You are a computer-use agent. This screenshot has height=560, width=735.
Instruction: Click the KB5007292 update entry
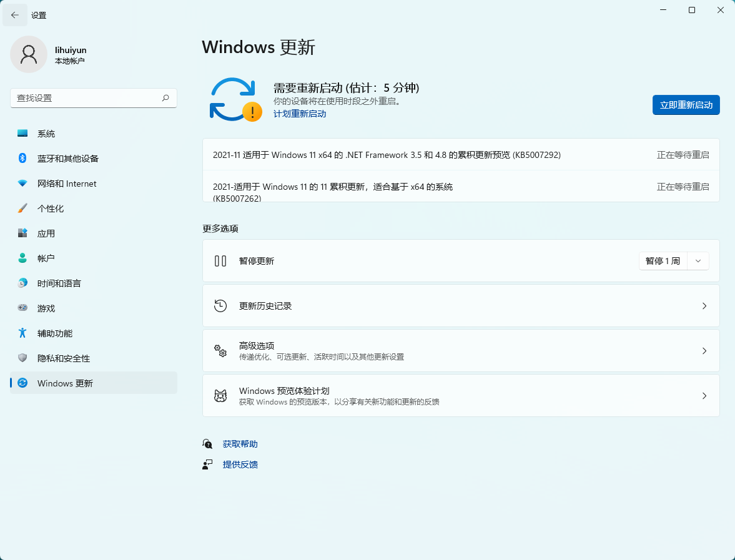pyautogui.click(x=461, y=155)
